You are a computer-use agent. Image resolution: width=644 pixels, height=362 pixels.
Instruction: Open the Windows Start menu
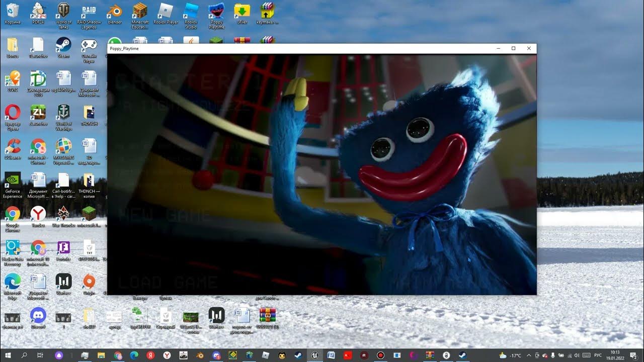[8, 355]
